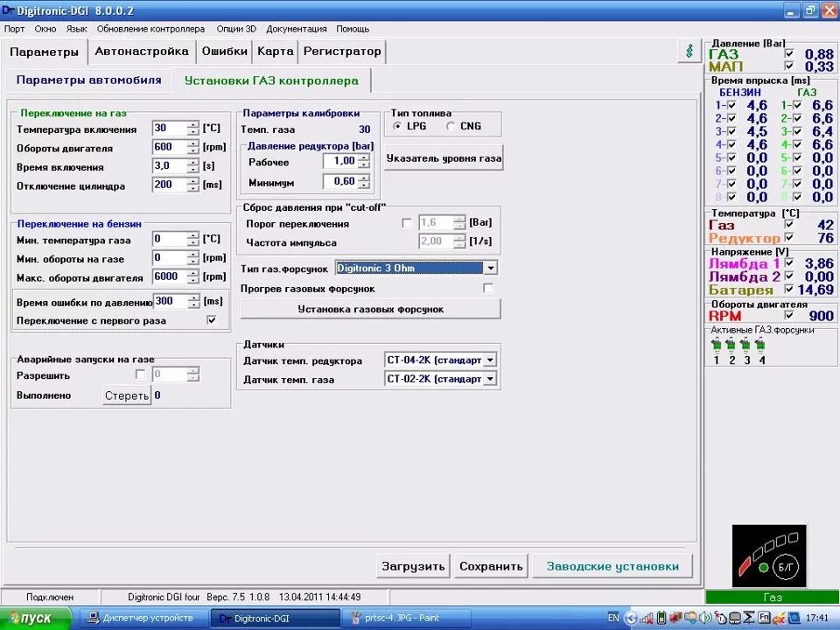Screen dimensions: 840x630
Task: Click the red gas level segment on switch
Action: [x=745, y=565]
